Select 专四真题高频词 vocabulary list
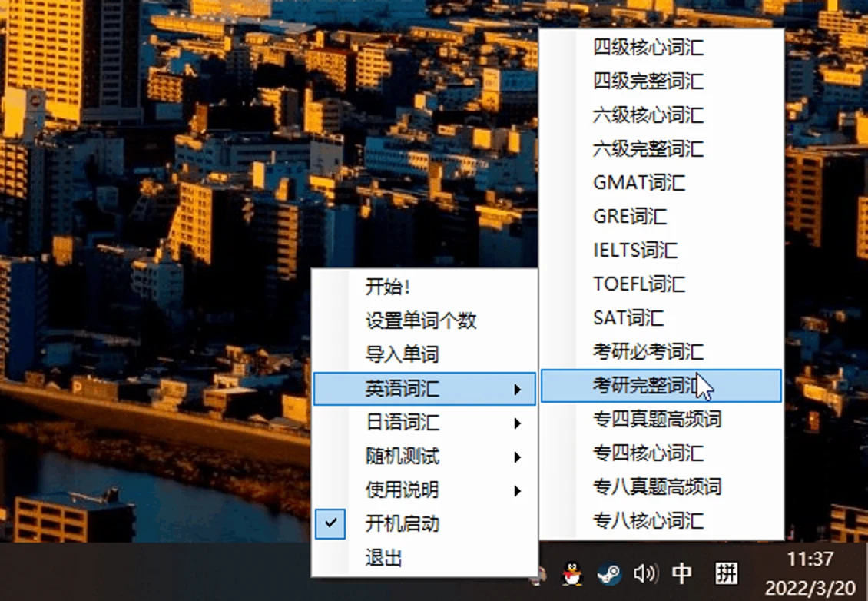This screenshot has height=601, width=868. coord(661,420)
